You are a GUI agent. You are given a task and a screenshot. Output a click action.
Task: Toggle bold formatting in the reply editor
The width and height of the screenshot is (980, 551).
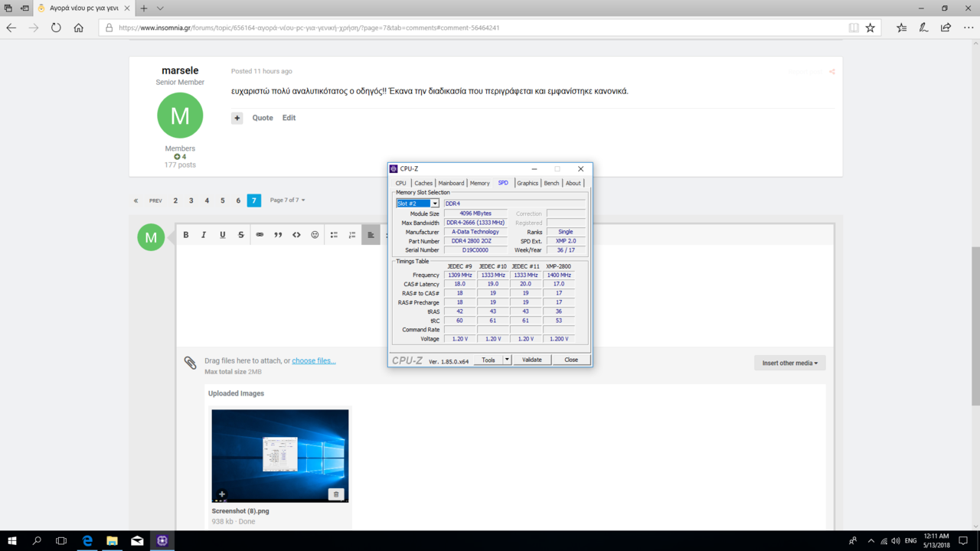[186, 235]
